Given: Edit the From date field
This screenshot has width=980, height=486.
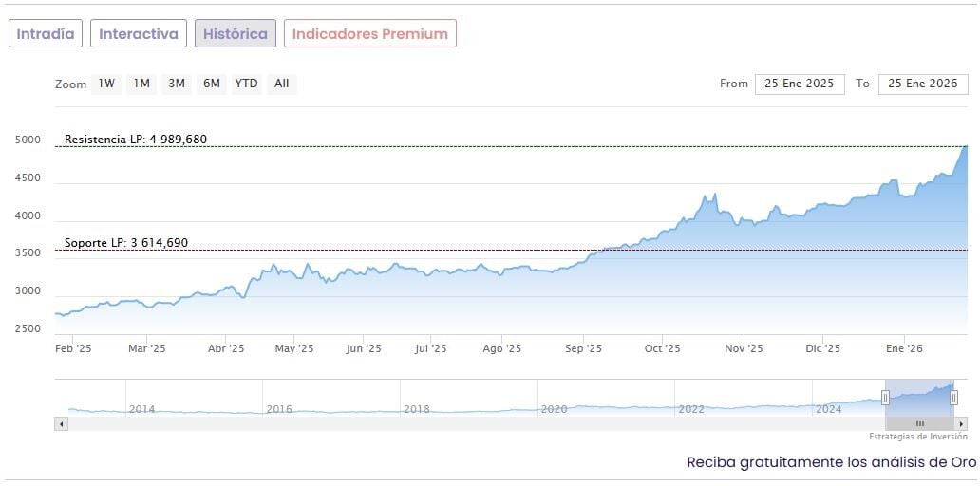Looking at the screenshot, I should [799, 84].
